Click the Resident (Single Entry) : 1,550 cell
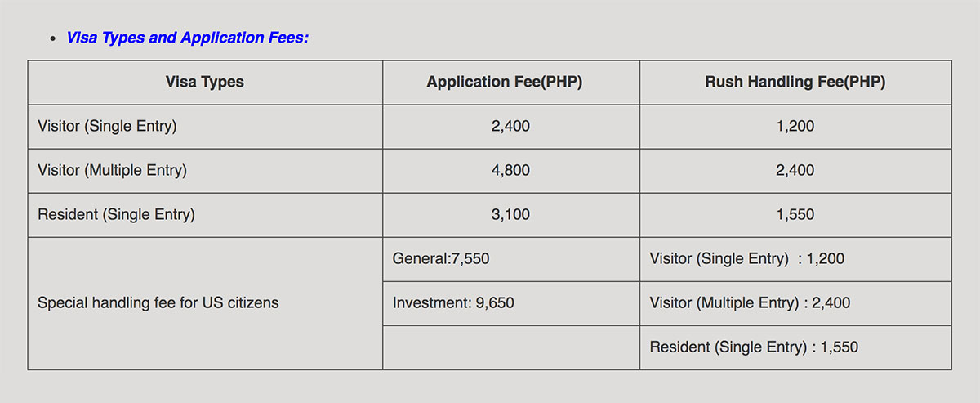This screenshot has width=980, height=403. 795,347
